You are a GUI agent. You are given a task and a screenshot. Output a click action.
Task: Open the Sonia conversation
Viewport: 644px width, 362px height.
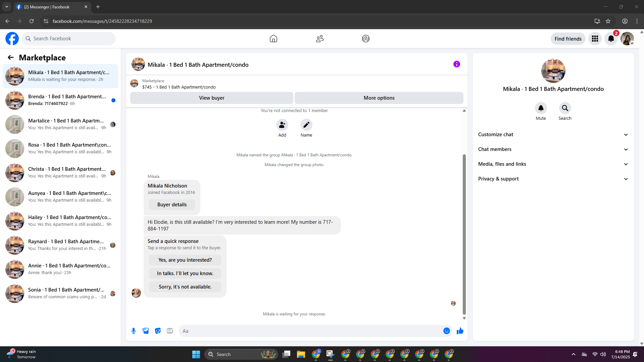(60, 293)
